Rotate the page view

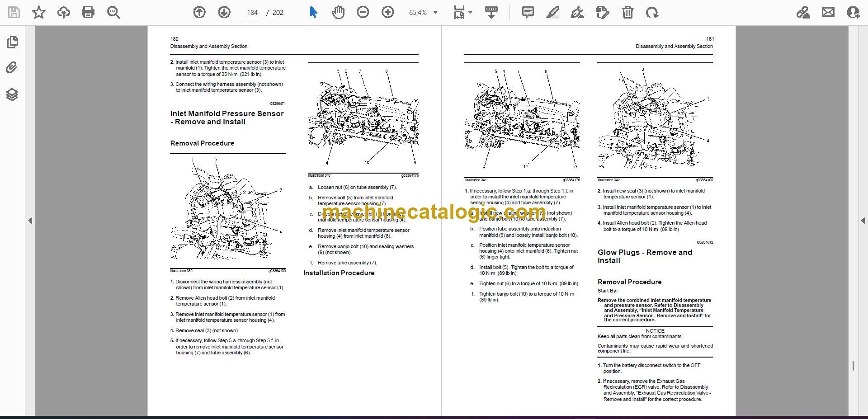click(x=652, y=12)
